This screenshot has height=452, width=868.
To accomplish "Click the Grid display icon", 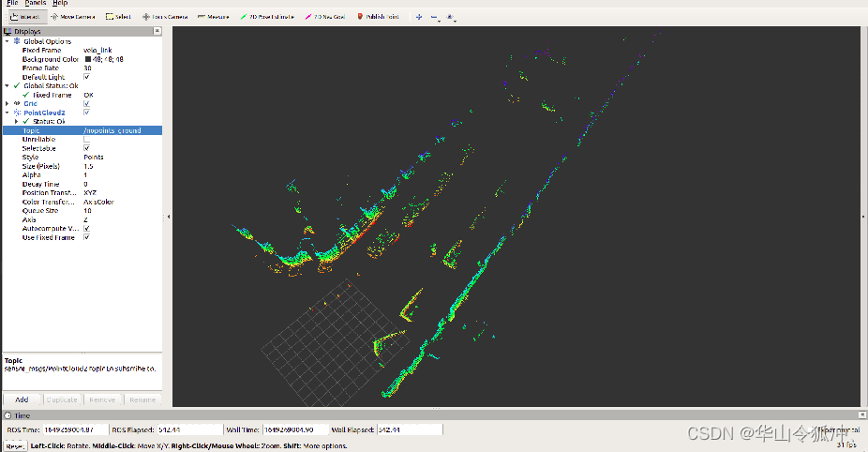I will pos(17,103).
